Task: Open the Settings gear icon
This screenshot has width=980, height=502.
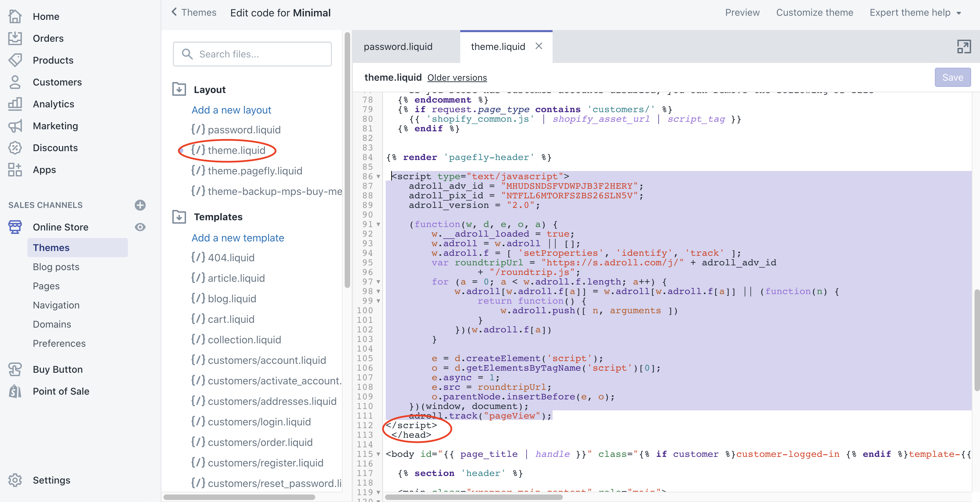Action: point(15,480)
